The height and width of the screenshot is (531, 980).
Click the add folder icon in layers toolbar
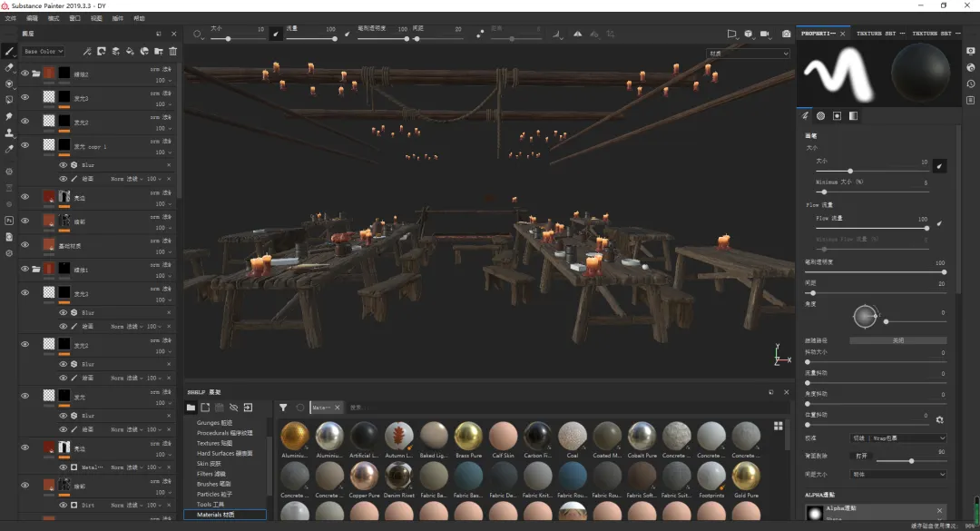[159, 52]
